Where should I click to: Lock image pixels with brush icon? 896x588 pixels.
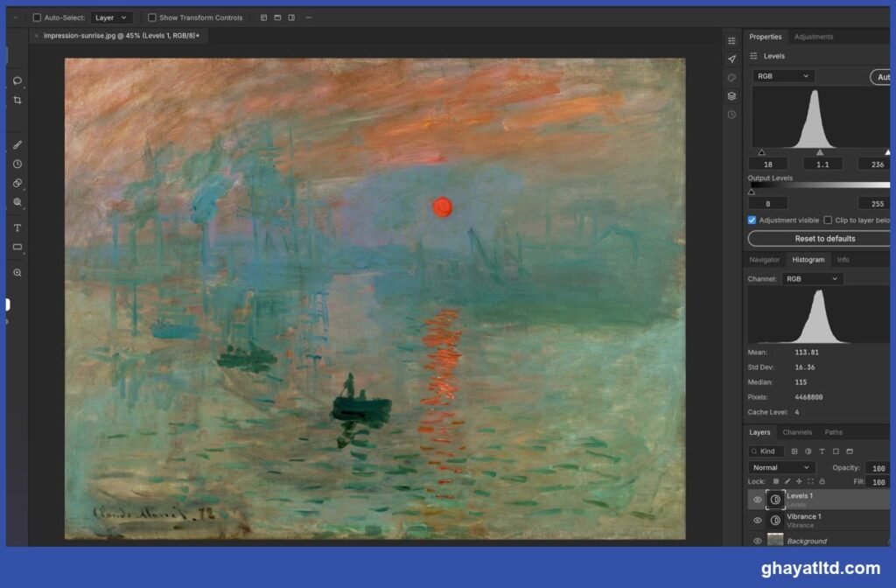tap(787, 481)
